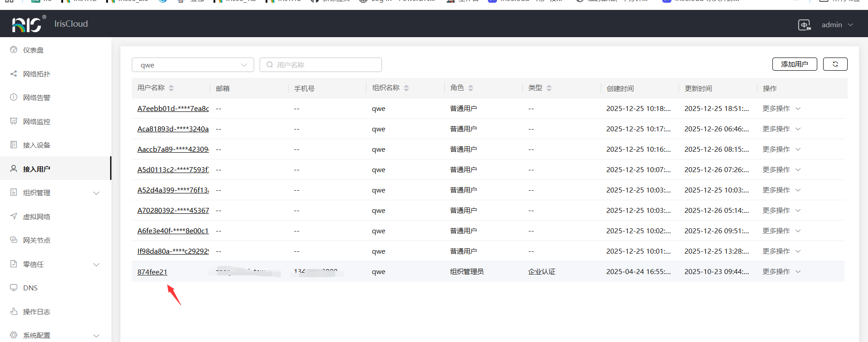Open 仪表盘 menu item
This screenshot has width=868, height=342.
coord(55,50)
